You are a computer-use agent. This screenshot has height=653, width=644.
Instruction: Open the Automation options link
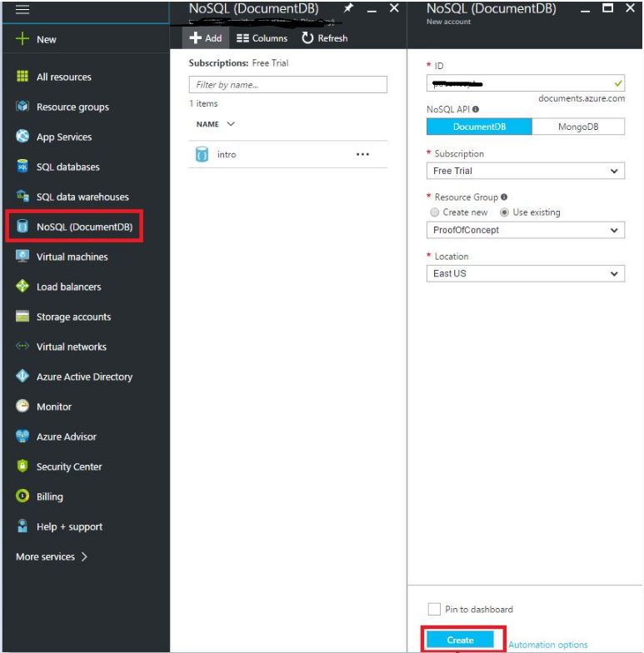[548, 645]
